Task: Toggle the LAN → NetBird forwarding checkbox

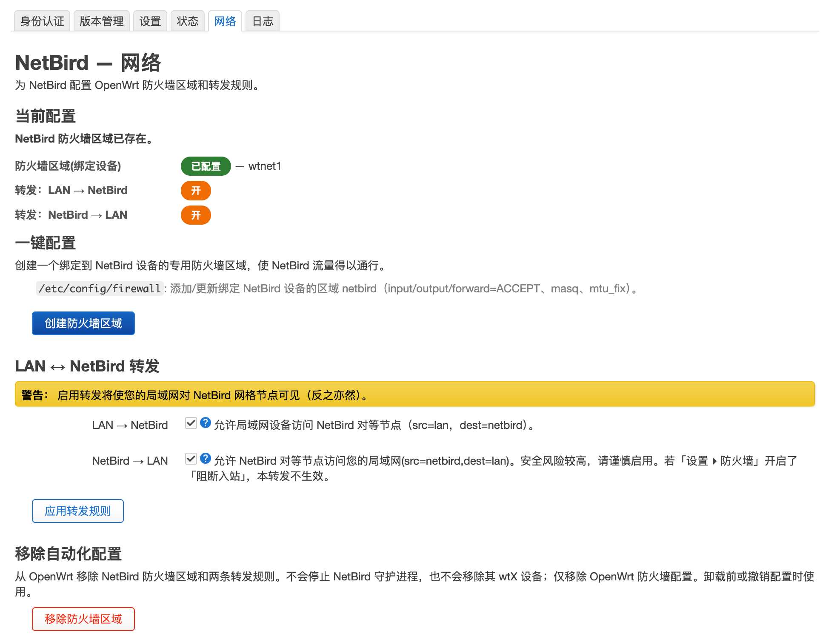Action: tap(191, 423)
